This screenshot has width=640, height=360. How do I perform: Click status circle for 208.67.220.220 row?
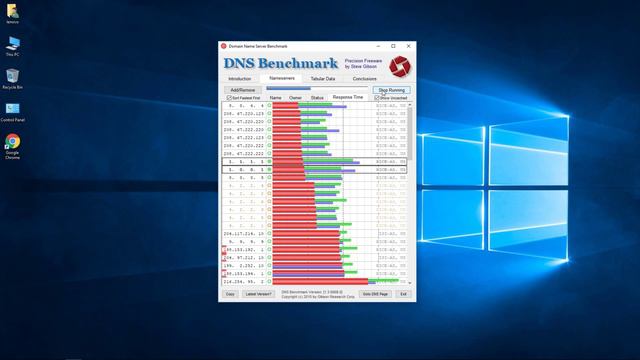[x=269, y=122]
